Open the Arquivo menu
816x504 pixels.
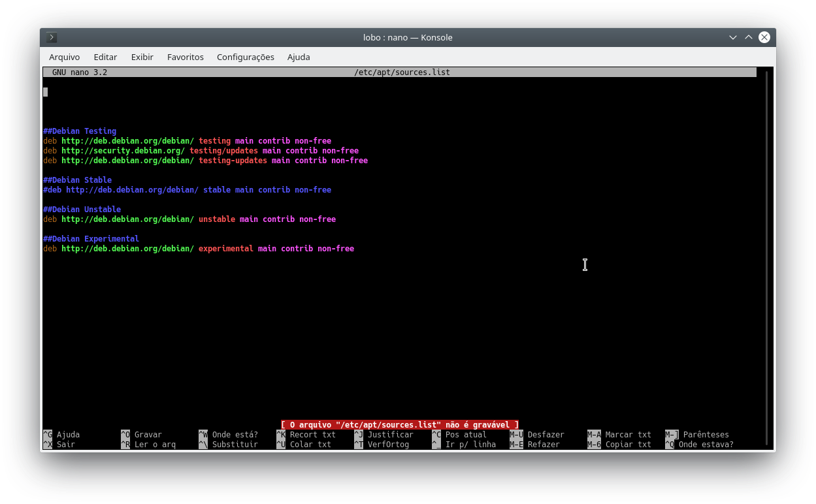click(x=65, y=57)
